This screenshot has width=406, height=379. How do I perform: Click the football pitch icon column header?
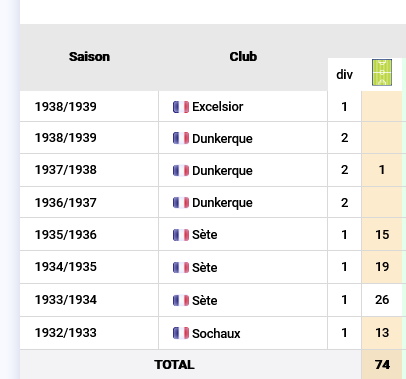(x=382, y=73)
